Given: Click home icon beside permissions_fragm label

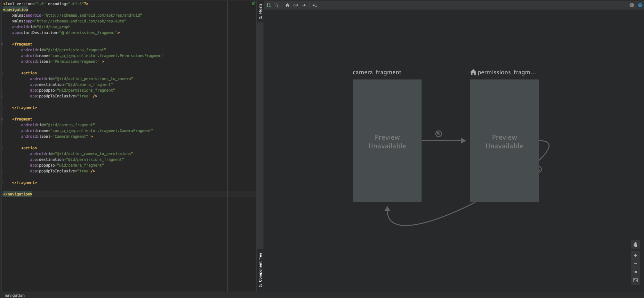Looking at the screenshot, I should coord(473,72).
